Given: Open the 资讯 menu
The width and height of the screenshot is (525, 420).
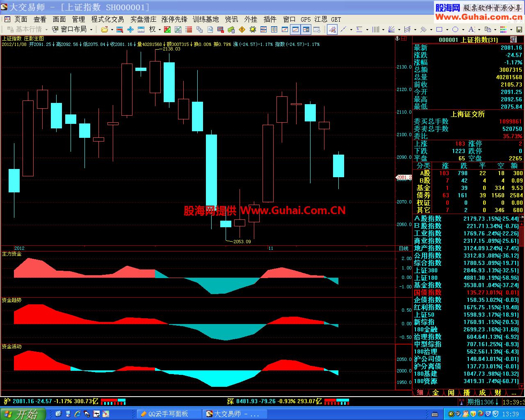Looking at the screenshot, I should (x=231, y=19).
